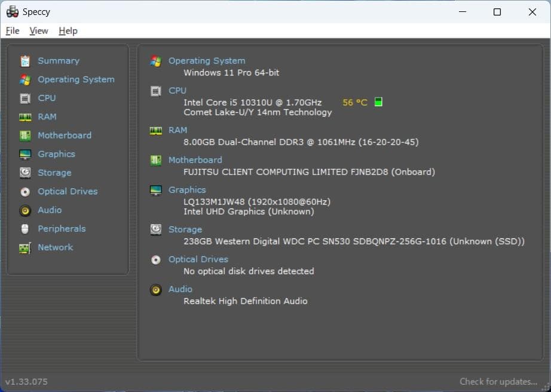Click the Motherboard icon in the sidebar

[x=25, y=135]
